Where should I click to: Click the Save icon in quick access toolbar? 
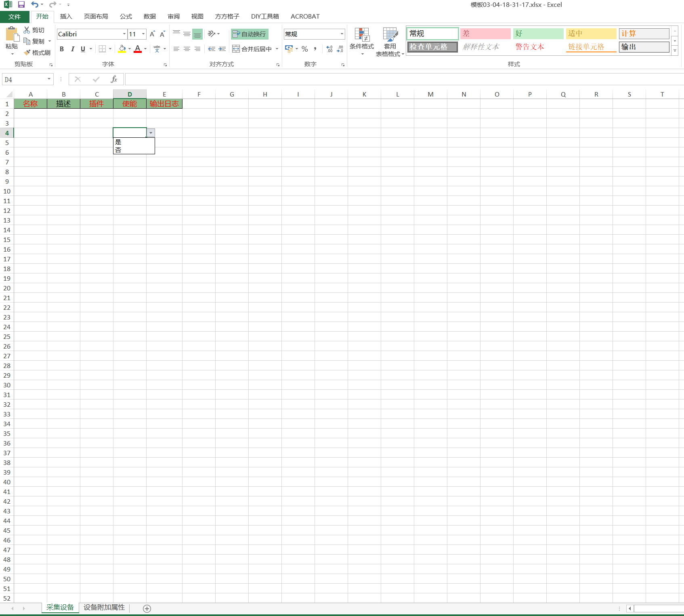tap(21, 4)
